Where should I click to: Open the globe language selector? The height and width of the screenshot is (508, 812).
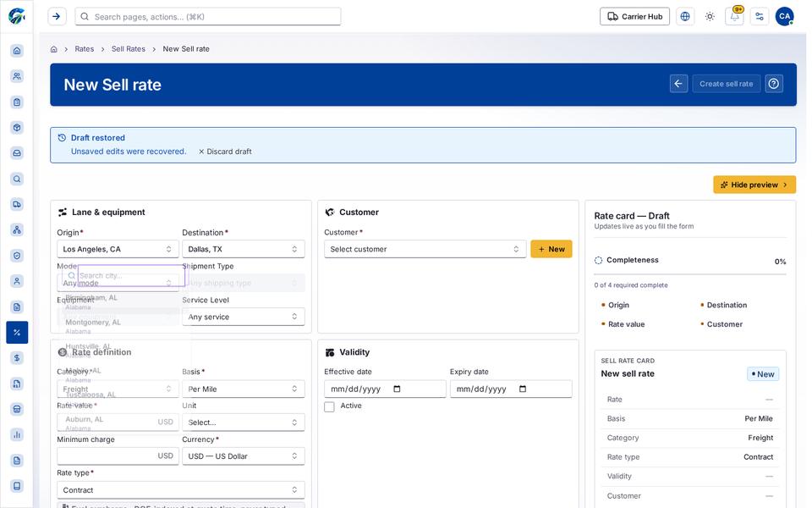684,17
